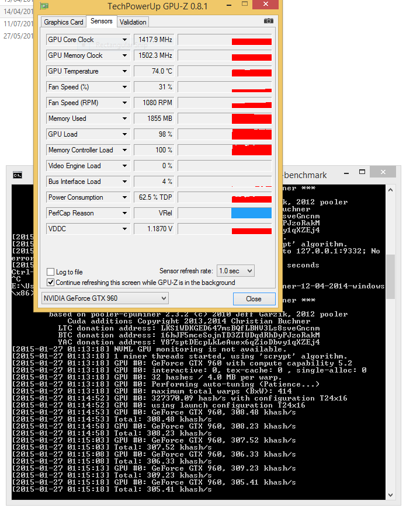Click the Close button in GPU-Z

[x=254, y=299]
